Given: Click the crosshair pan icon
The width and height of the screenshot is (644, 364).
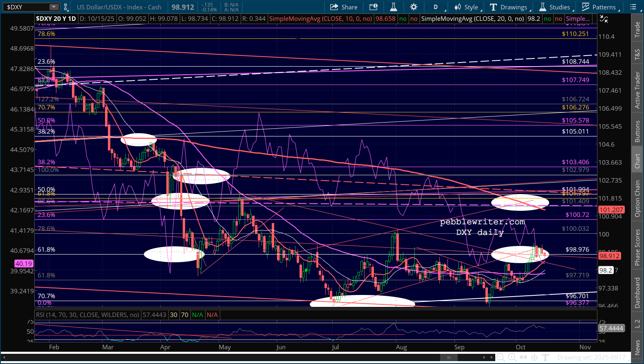Looking at the screenshot, I should pyautogui.click(x=534, y=357).
